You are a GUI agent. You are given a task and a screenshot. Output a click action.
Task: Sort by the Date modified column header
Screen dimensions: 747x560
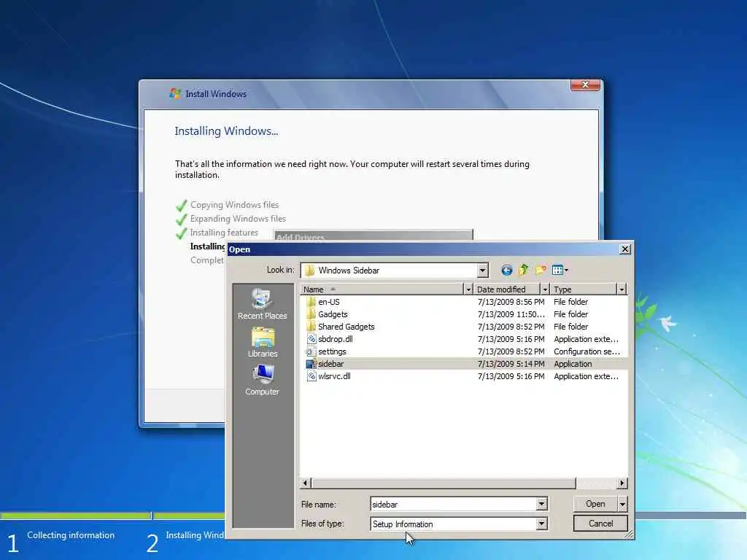coord(507,289)
